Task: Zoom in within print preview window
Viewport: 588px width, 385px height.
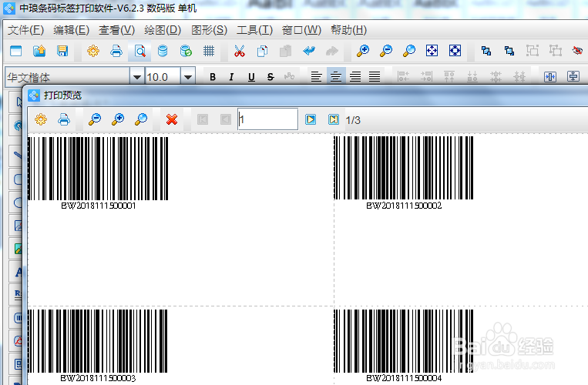Action: click(x=118, y=119)
